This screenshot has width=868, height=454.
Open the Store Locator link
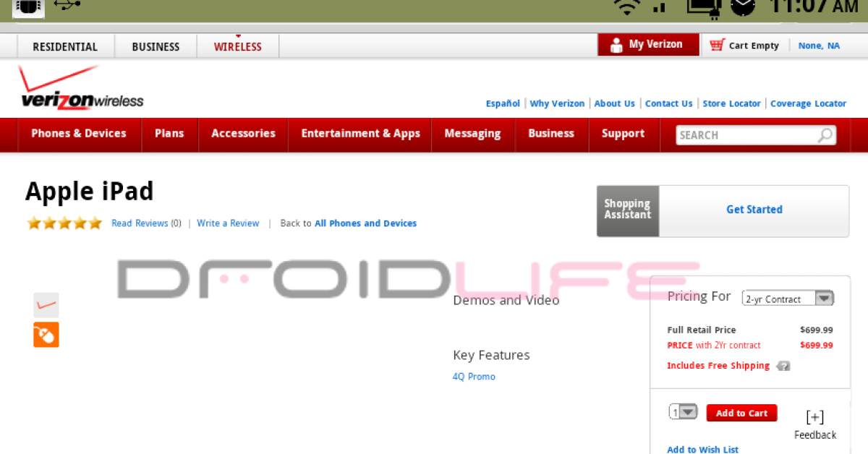click(731, 103)
